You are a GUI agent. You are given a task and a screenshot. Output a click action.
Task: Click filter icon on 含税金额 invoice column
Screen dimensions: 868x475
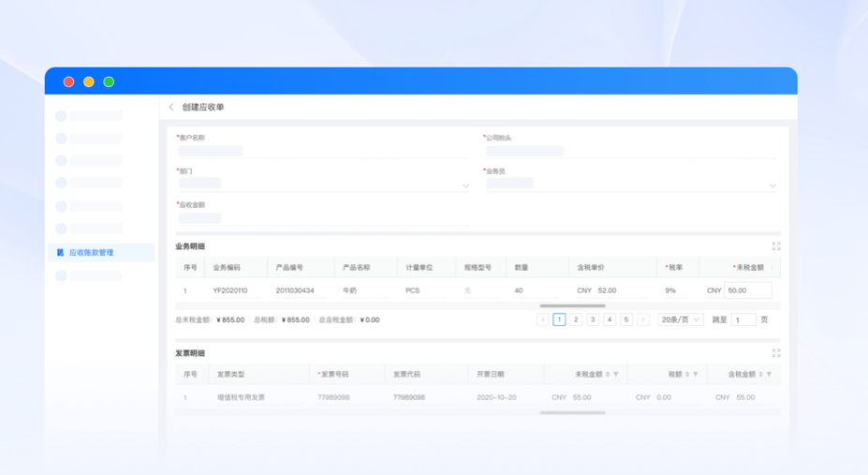pyautogui.click(x=769, y=375)
